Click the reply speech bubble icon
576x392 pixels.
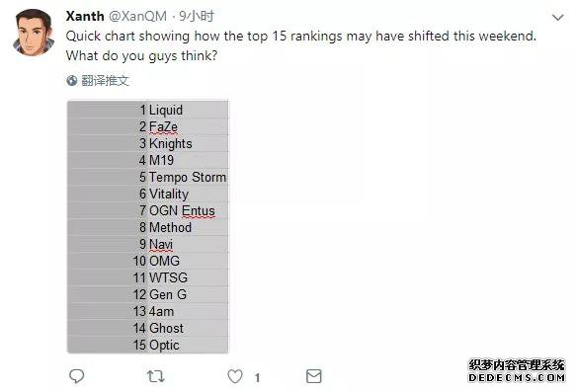(x=76, y=376)
